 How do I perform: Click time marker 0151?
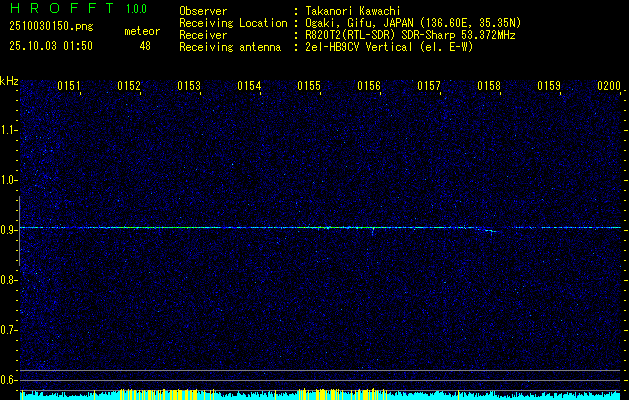coord(69,86)
